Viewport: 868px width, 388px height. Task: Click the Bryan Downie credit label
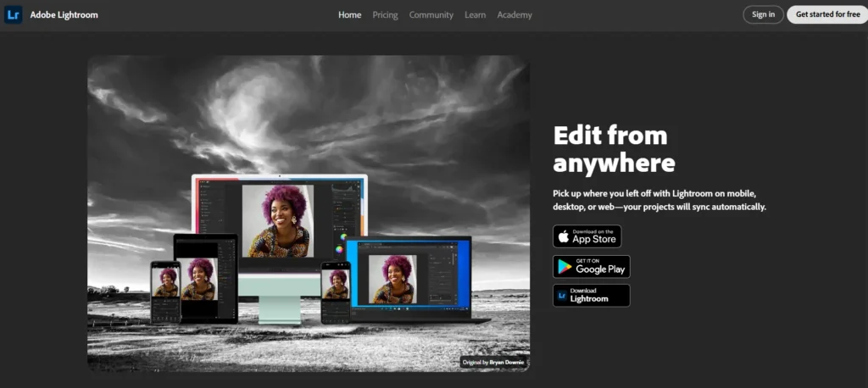pos(494,363)
